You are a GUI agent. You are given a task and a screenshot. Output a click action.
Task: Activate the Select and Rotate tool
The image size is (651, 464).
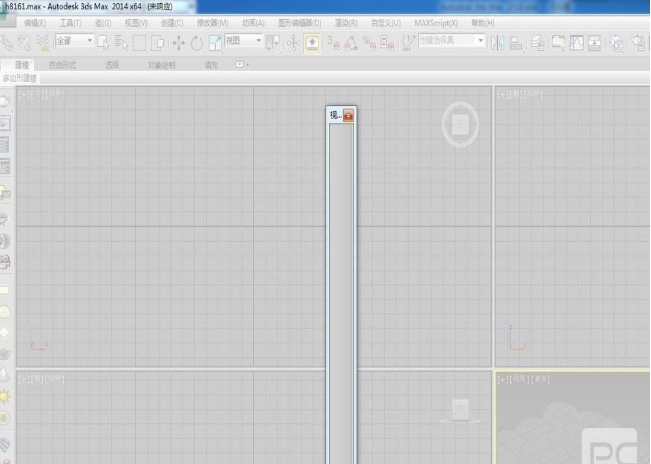click(x=197, y=43)
